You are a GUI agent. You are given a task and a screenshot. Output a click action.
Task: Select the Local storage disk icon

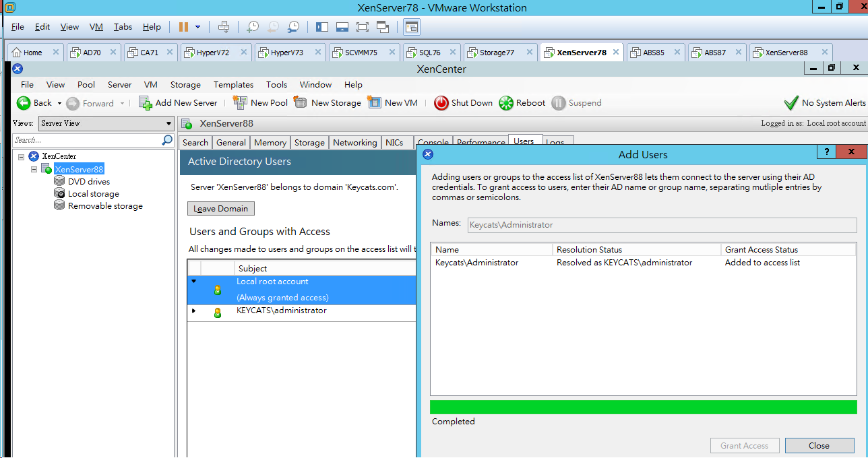(x=59, y=194)
